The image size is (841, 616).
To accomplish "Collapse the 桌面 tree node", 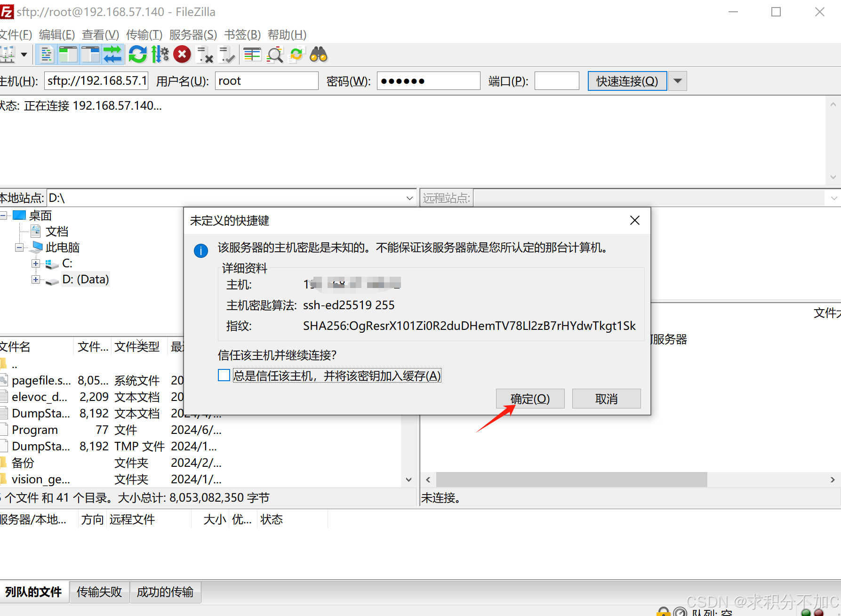I will (x=4, y=216).
